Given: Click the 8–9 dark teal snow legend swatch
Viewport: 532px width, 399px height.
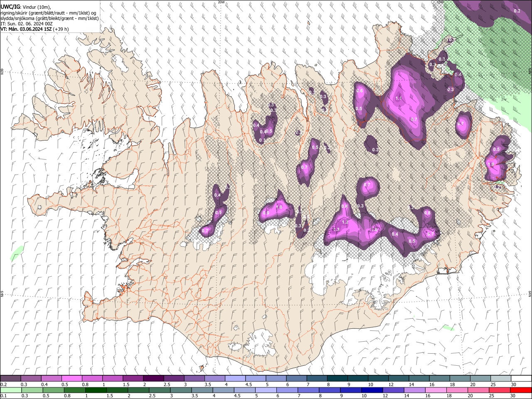Looking at the screenshot, I should tap(337, 379).
